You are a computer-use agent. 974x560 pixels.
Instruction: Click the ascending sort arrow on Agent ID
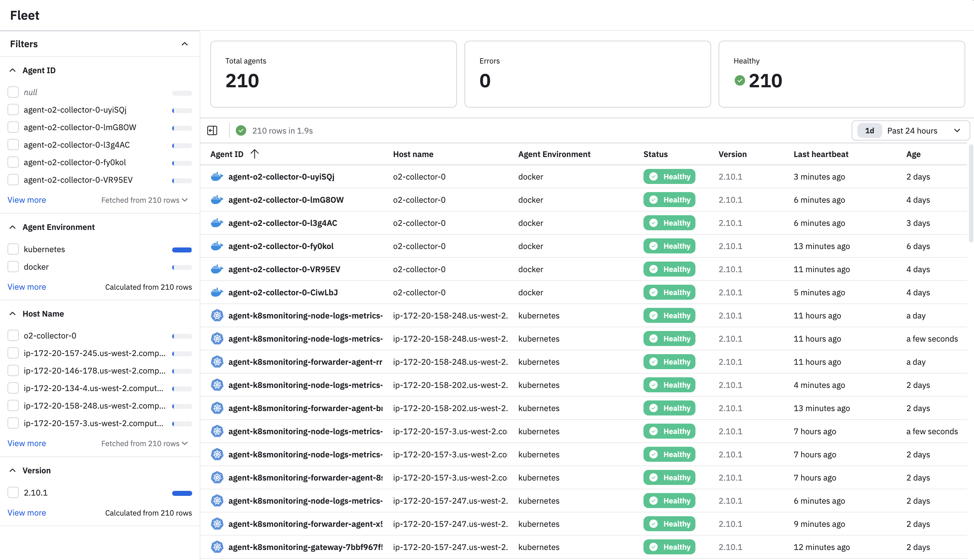tap(254, 154)
